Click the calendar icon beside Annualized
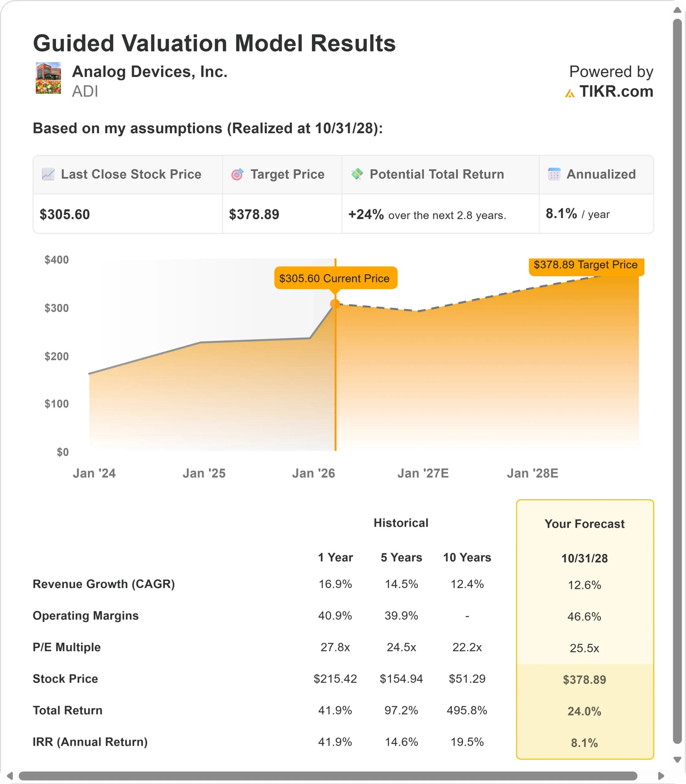The height and width of the screenshot is (784, 686). tap(554, 174)
